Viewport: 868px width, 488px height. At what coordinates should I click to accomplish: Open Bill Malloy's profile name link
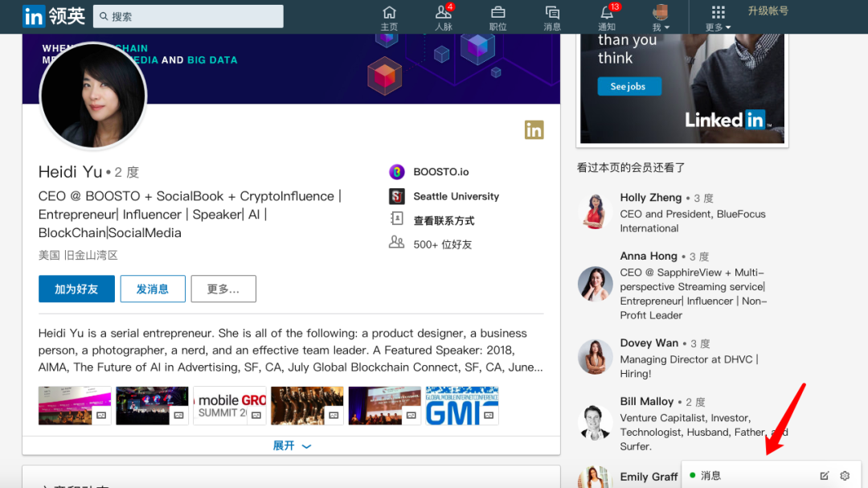(646, 401)
